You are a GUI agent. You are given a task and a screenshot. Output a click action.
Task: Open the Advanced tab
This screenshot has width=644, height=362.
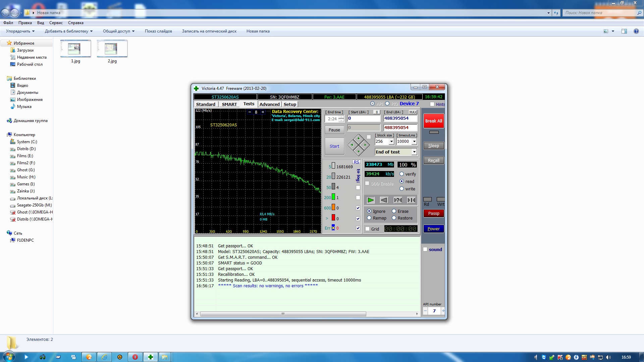pos(269,104)
